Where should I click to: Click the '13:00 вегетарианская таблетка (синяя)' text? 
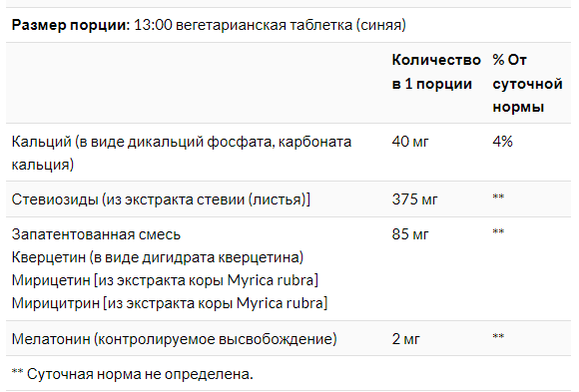(x=270, y=25)
